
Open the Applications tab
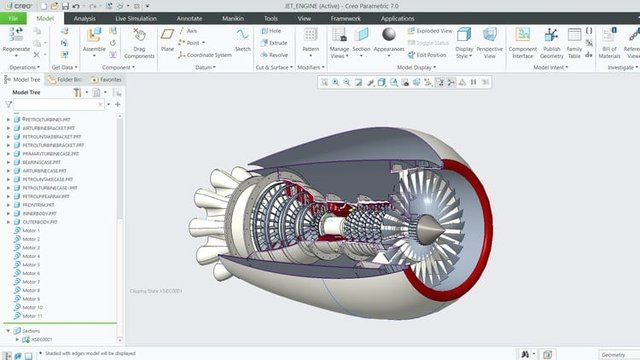click(x=398, y=18)
